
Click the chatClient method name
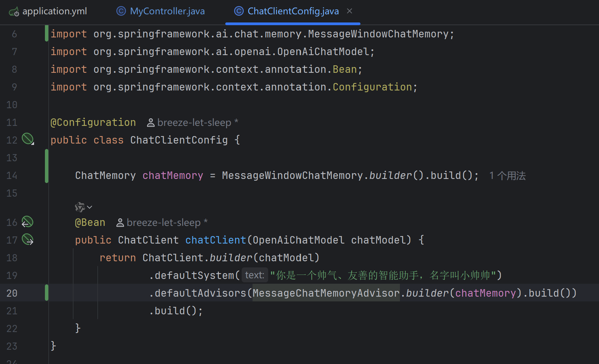click(x=216, y=240)
